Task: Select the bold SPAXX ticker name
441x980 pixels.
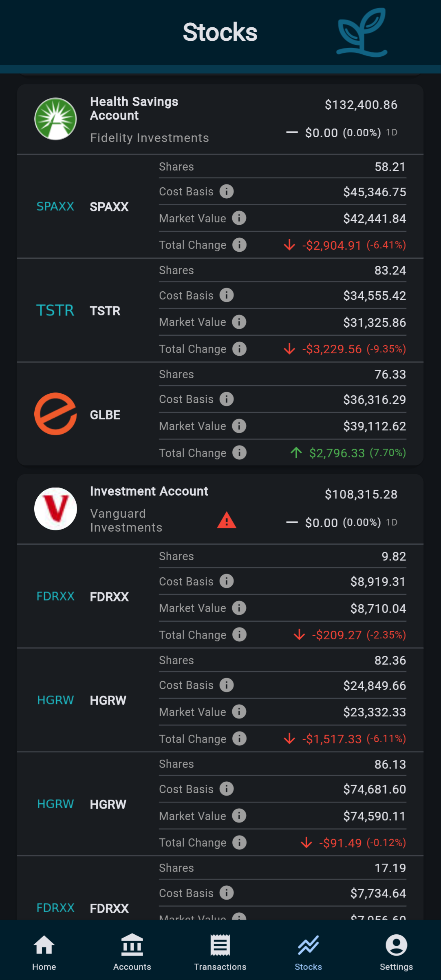Action: (x=109, y=207)
